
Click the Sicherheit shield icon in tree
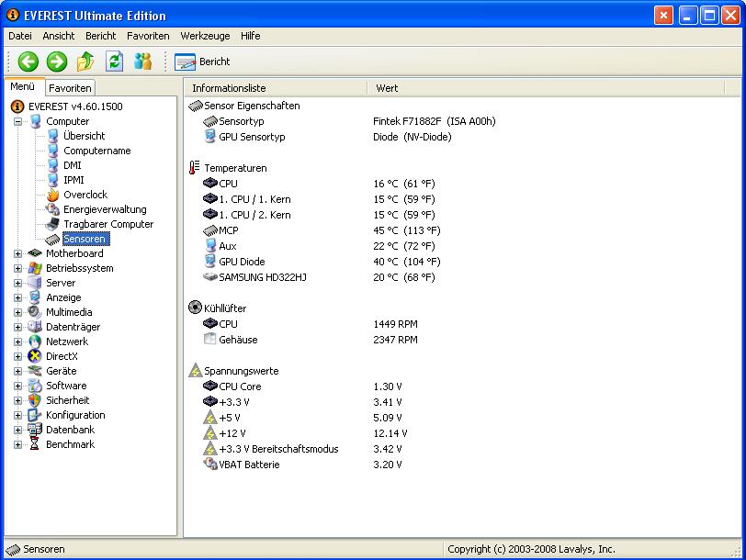tap(35, 400)
